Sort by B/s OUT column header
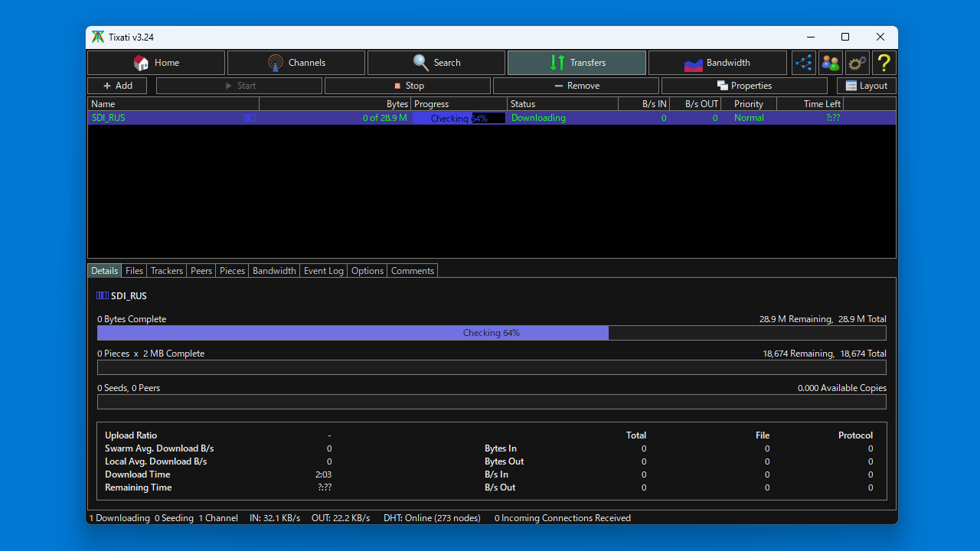The width and height of the screenshot is (980, 551). click(x=695, y=104)
